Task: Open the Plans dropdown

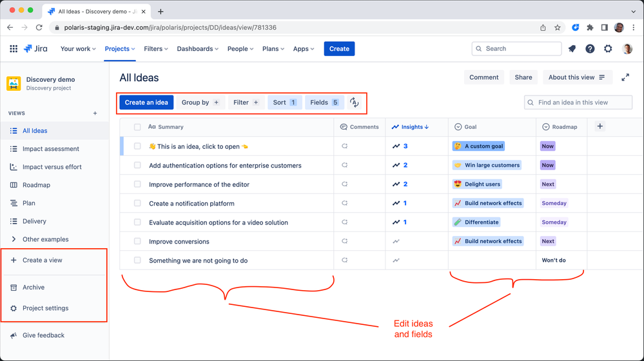Action: [x=273, y=48]
